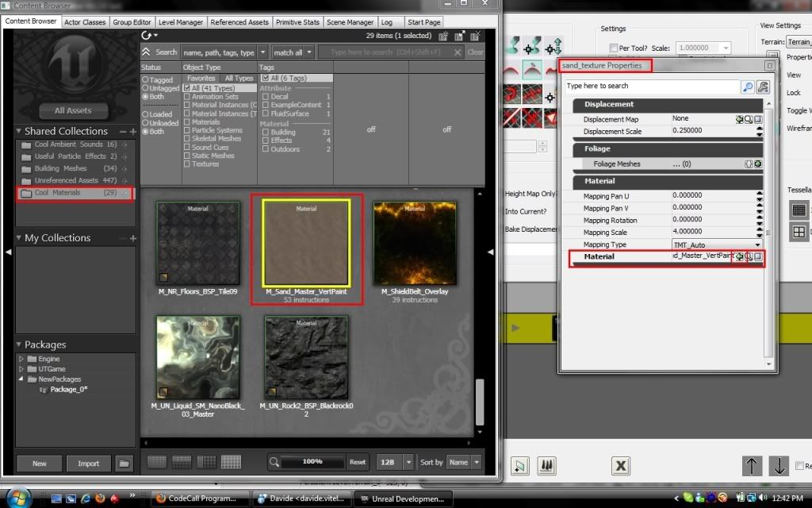Click the X button in terrain editor
This screenshot has width=812, height=508.
coord(620,466)
